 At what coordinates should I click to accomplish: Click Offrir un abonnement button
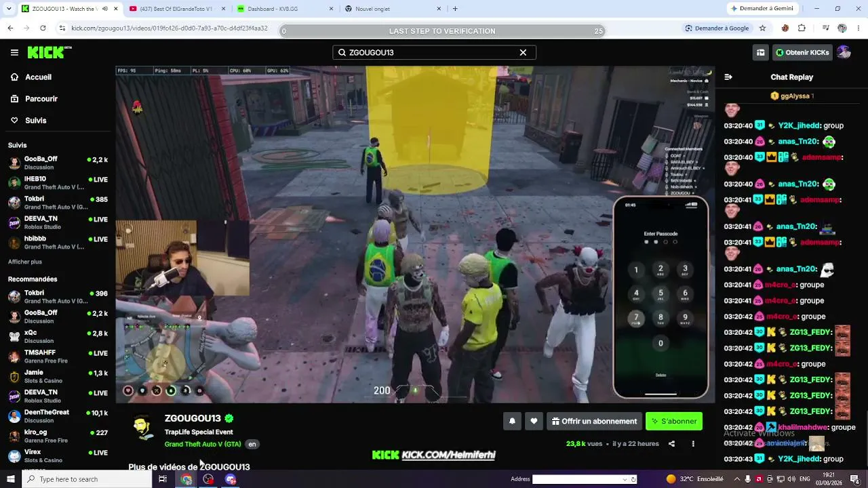tap(594, 422)
